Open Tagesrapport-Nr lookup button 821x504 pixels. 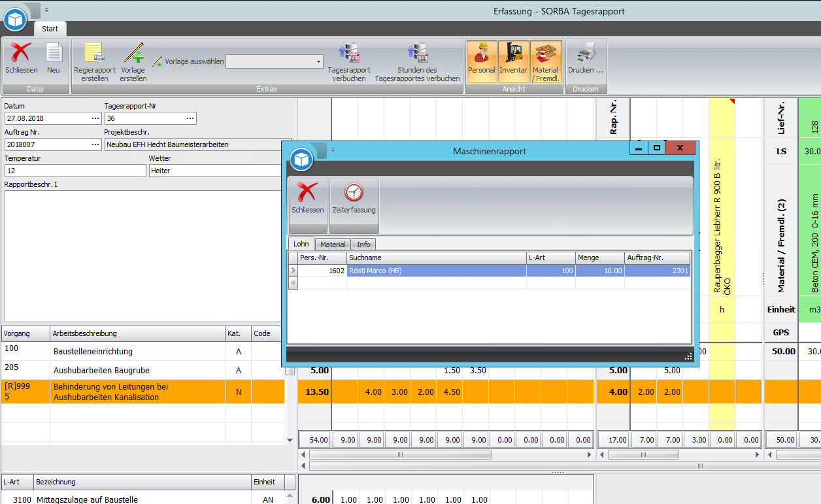click(190, 118)
